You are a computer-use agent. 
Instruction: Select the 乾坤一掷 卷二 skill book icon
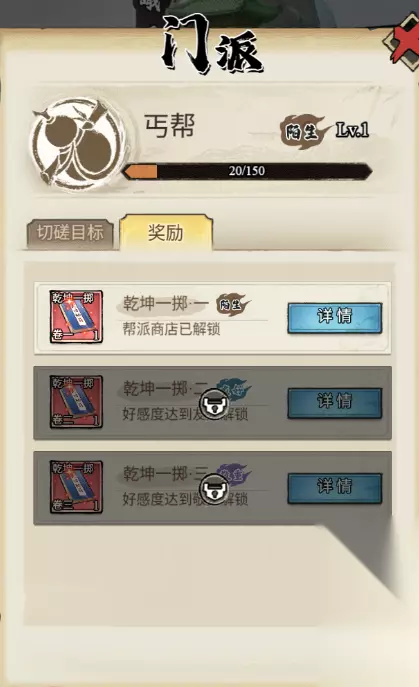(x=76, y=401)
